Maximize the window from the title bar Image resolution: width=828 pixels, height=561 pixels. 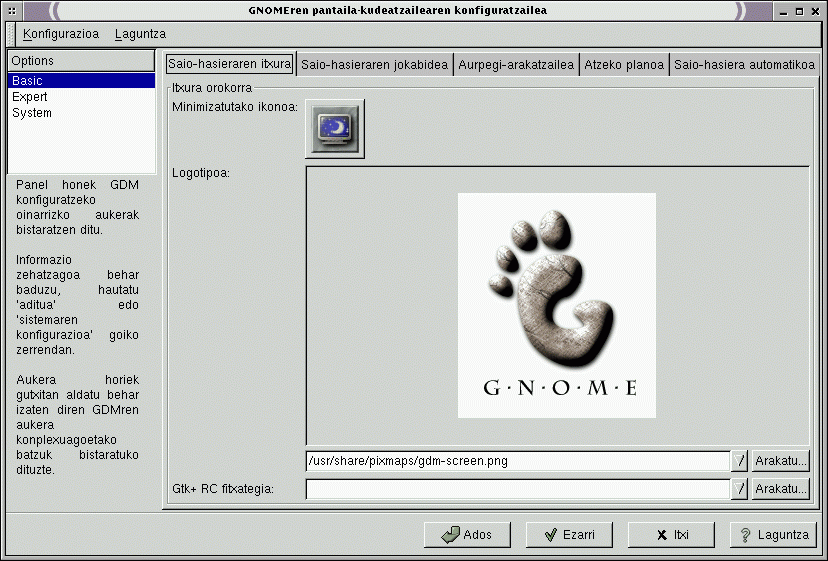click(x=799, y=11)
